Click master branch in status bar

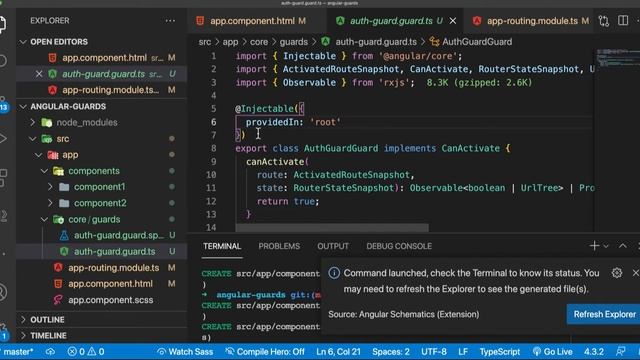pyautogui.click(x=18, y=351)
